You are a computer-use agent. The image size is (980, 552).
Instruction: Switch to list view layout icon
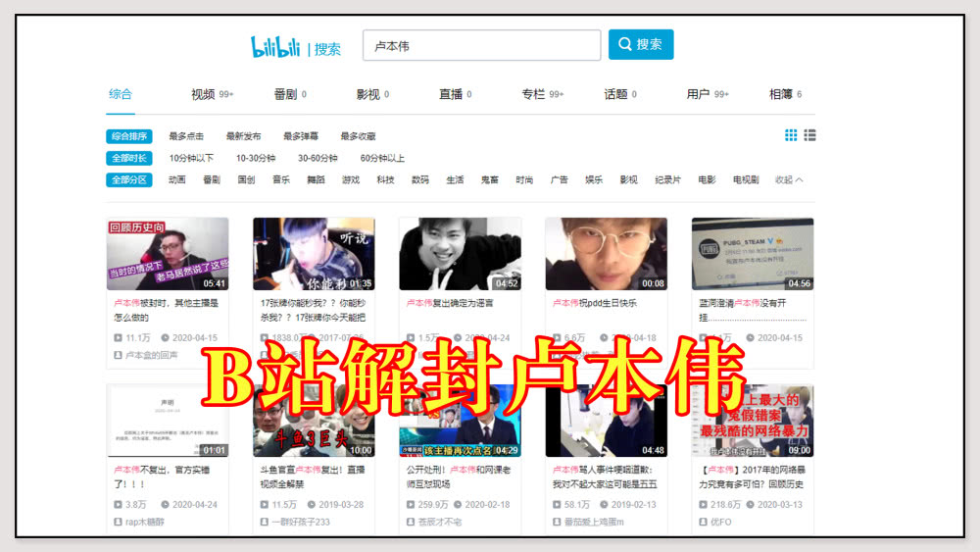click(810, 135)
